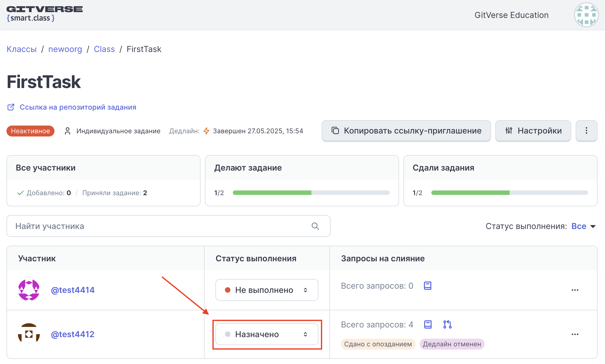This screenshot has width=605, height=364.
Task: Click Приняли задание: 2 text
Action: (114, 193)
